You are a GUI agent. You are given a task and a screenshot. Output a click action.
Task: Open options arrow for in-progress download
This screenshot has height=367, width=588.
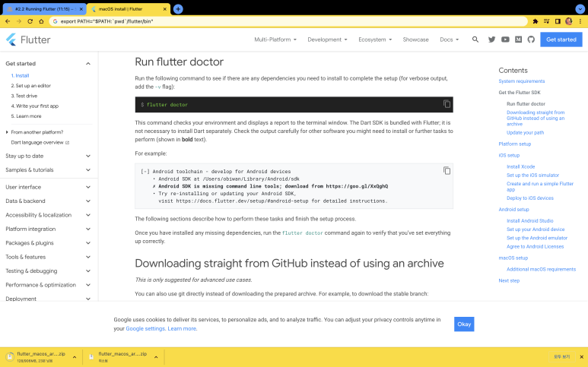tap(75, 357)
